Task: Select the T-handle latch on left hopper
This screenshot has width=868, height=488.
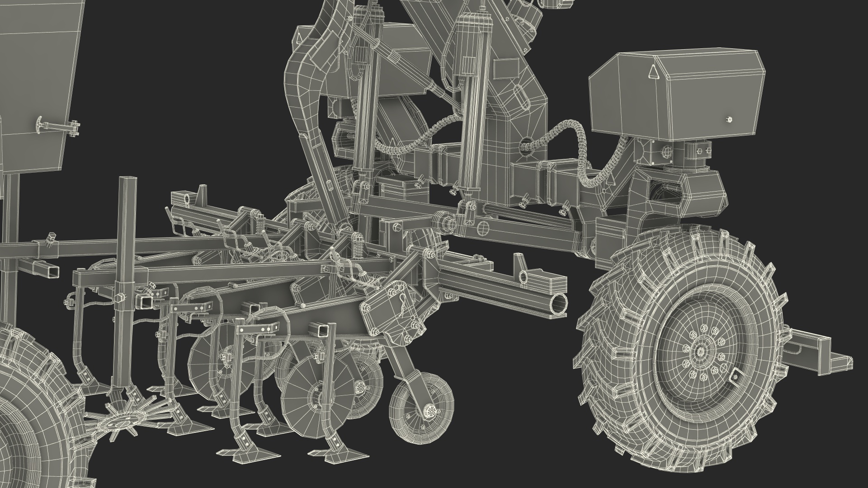Action: [58, 127]
